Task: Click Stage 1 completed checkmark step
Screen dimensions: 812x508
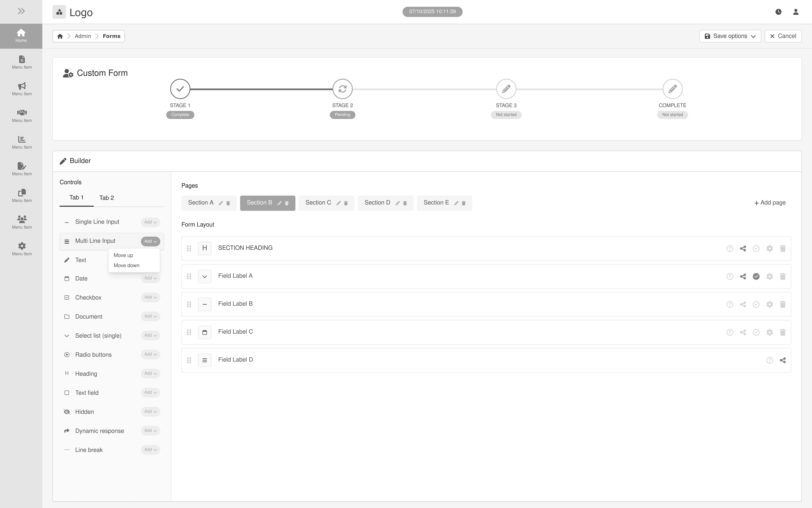Action: pos(180,89)
